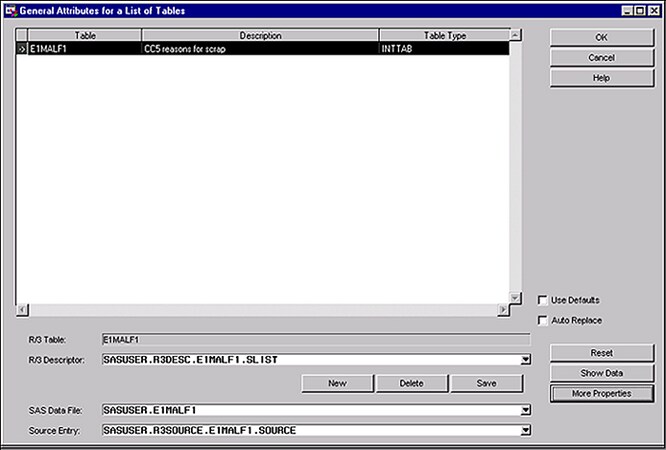Screen dimensions: 666x450
Task: Select the E1MALF1 table cell
Action: click(85, 49)
